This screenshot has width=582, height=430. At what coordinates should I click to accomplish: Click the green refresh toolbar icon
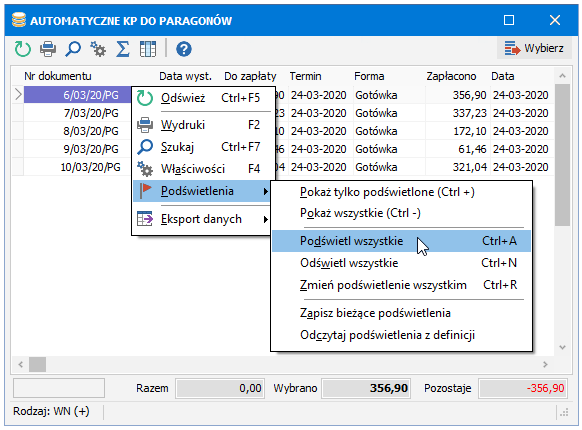coord(23,49)
